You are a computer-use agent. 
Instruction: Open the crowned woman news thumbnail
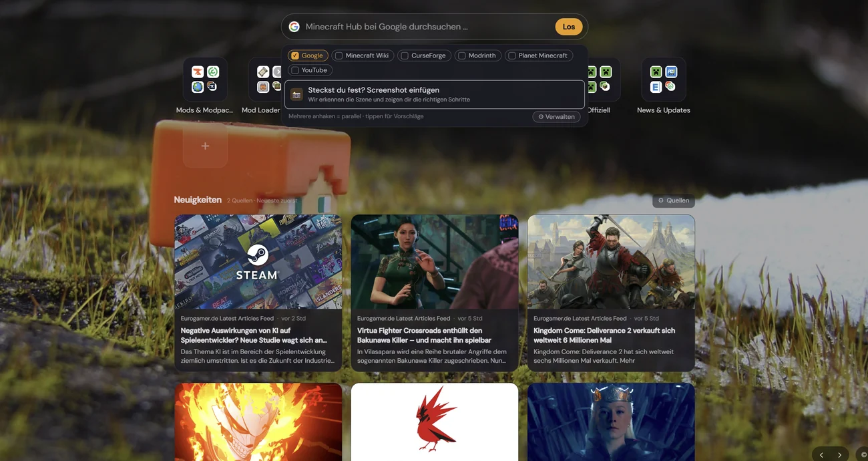(x=611, y=422)
